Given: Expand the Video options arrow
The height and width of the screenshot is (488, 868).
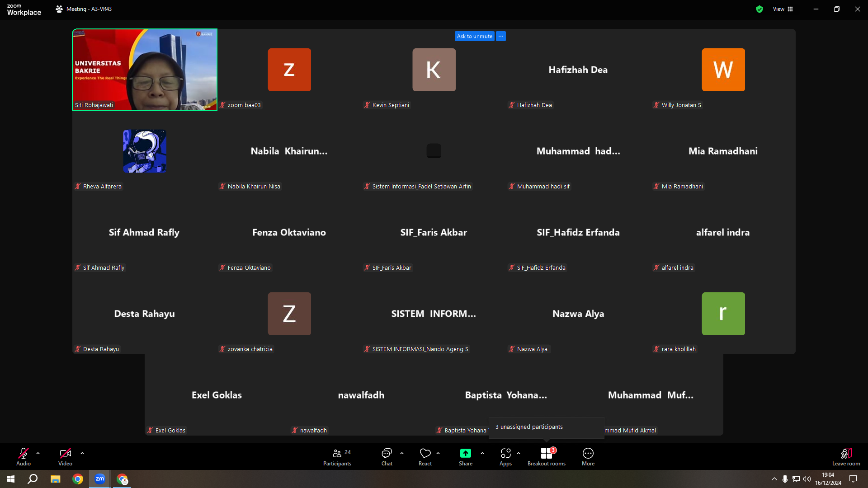Looking at the screenshot, I should coord(82,453).
